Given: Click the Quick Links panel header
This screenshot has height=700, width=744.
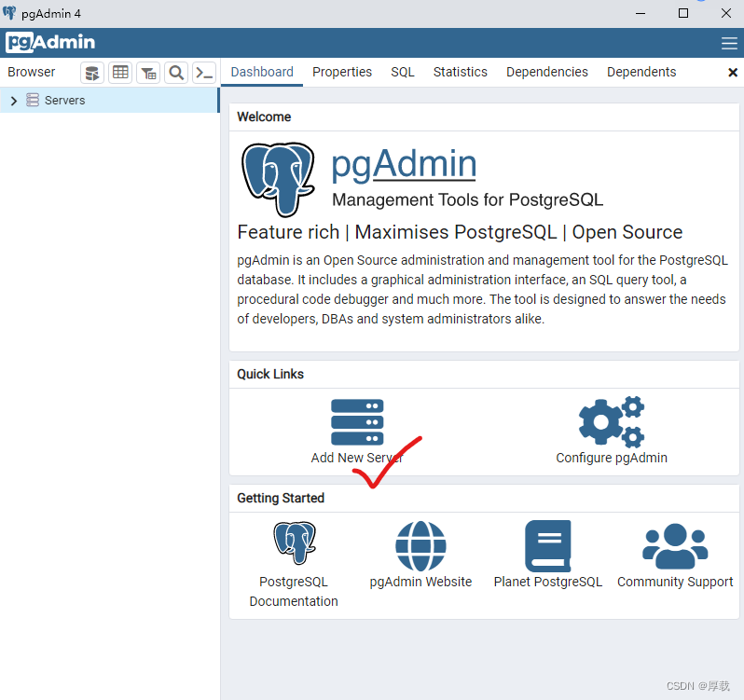Looking at the screenshot, I should 484,374.
